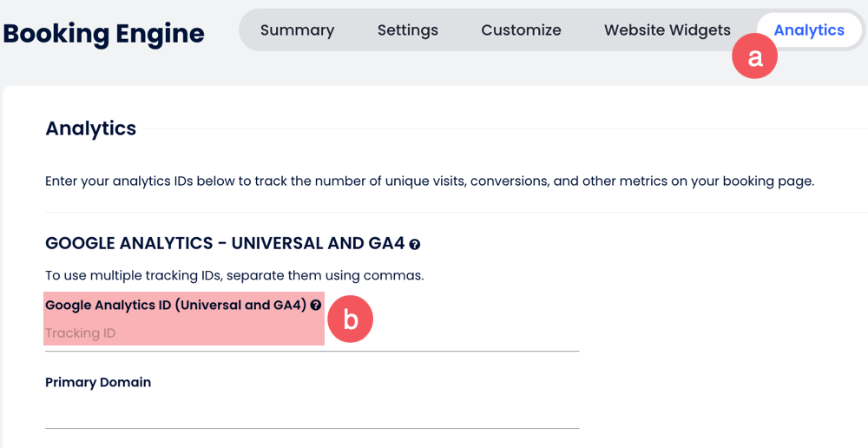
Task: Open the Summary tab
Action: coord(297,30)
